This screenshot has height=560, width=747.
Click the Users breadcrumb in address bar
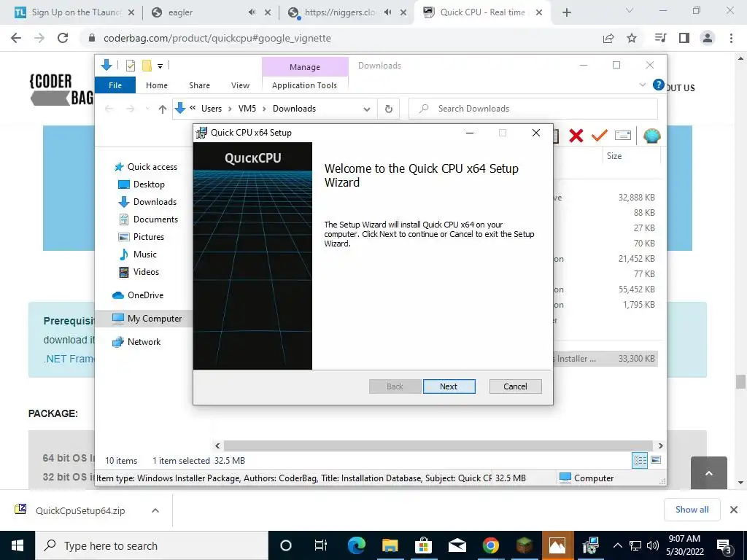tap(212, 109)
